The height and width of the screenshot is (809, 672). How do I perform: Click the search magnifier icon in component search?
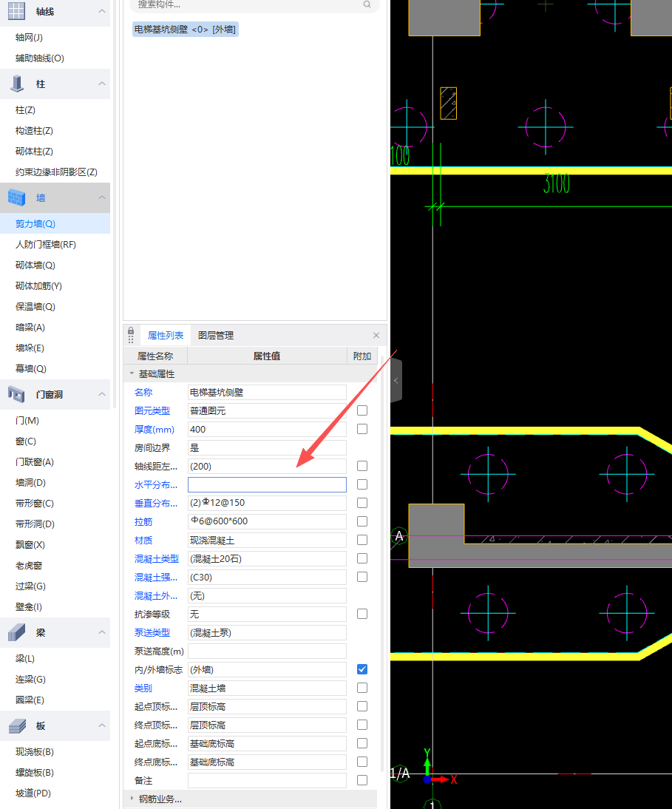[x=367, y=4]
